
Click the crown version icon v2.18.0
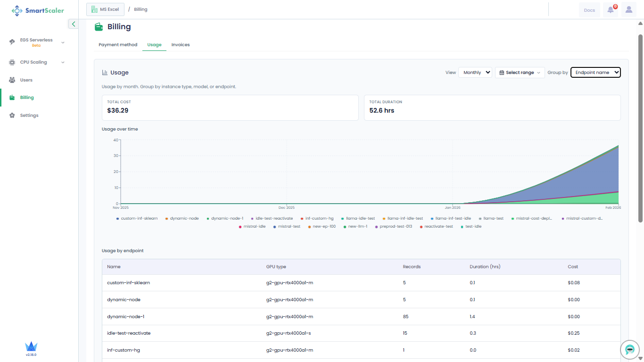point(31,347)
